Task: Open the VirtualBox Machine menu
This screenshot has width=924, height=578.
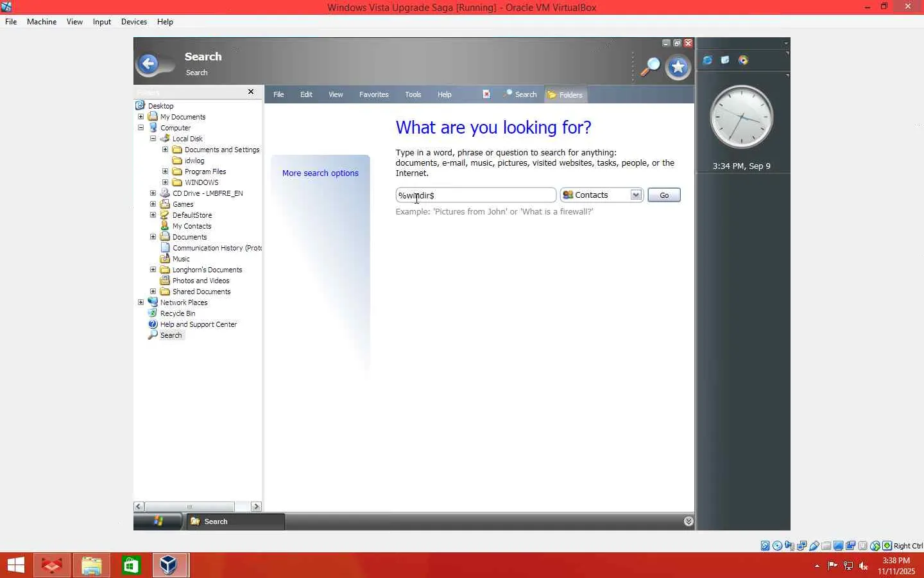Action: tap(42, 22)
